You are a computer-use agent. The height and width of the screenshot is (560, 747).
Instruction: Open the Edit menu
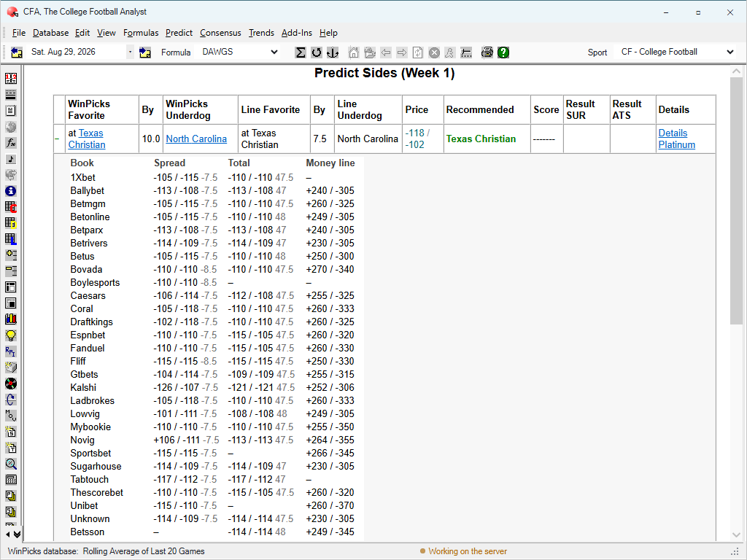pos(82,33)
